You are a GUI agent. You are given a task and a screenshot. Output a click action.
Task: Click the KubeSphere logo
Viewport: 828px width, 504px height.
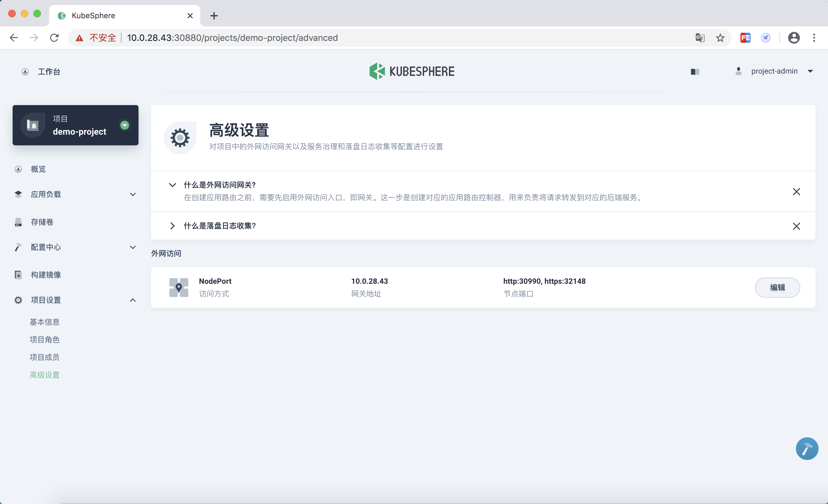click(412, 71)
